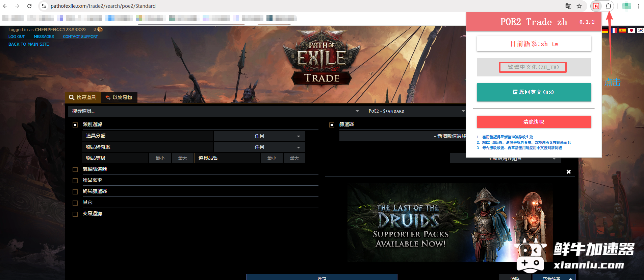Toggle the 交易過濾 filter checkbox
Screen dimensions: 644x280
75,214
